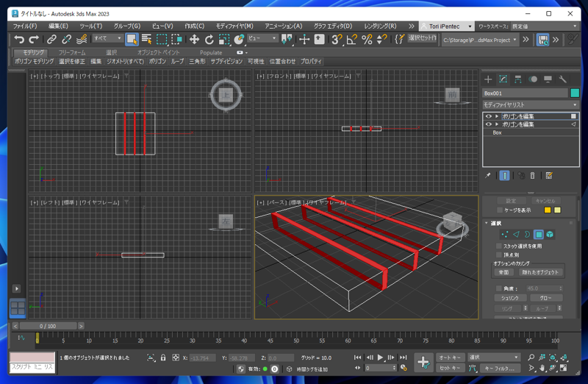Select Border sub-object level icon
The image size is (588, 384).
coord(527,235)
